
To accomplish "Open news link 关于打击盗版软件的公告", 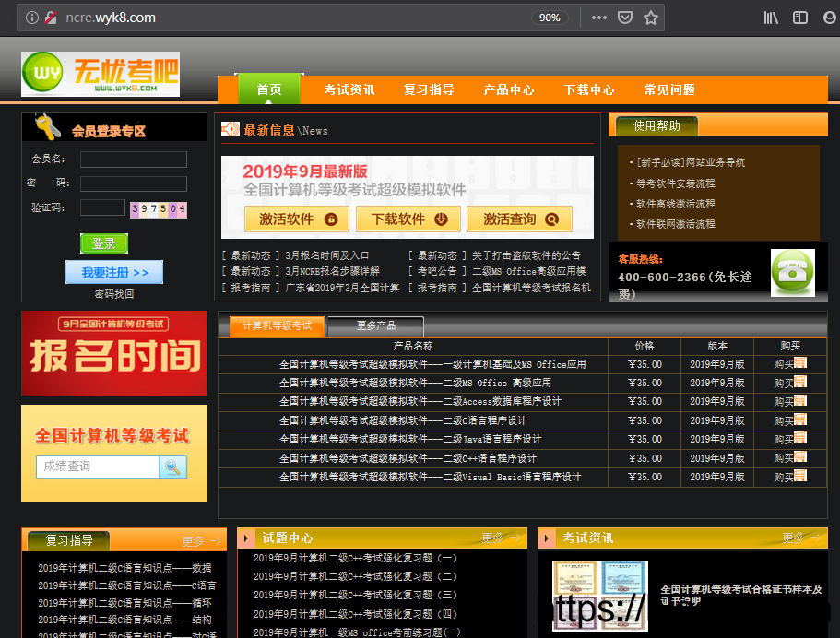I will (526, 255).
